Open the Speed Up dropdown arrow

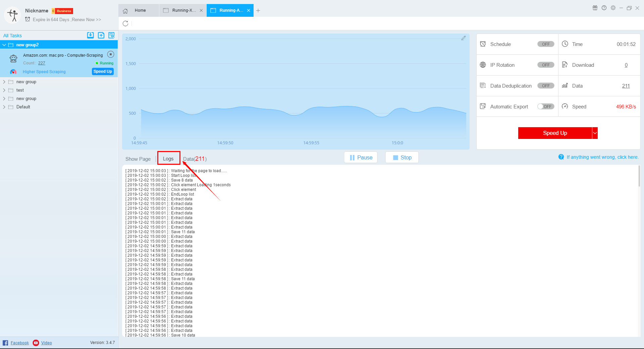tap(595, 133)
